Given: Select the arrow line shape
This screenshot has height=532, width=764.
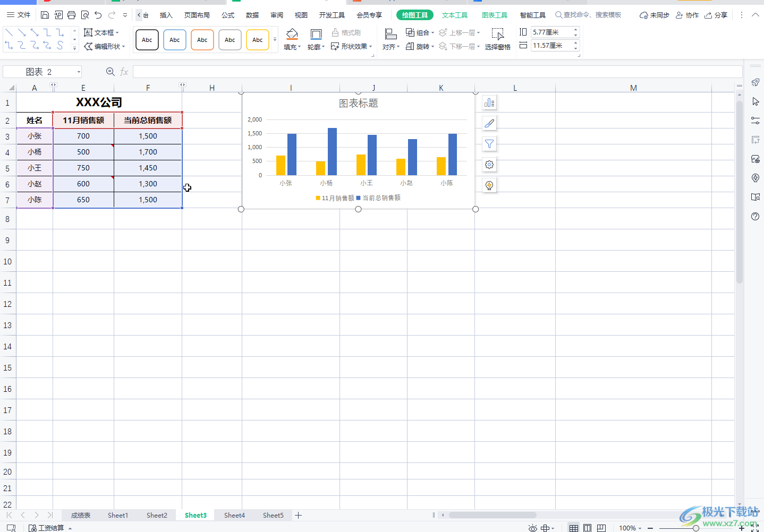Looking at the screenshot, I should click(x=22, y=33).
